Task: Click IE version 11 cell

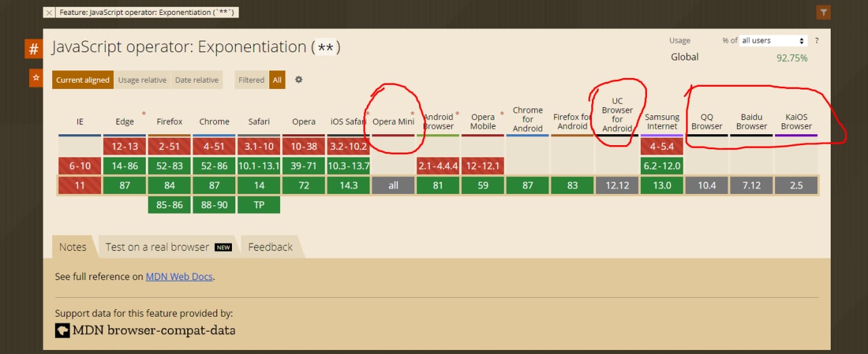Action: 80,185
